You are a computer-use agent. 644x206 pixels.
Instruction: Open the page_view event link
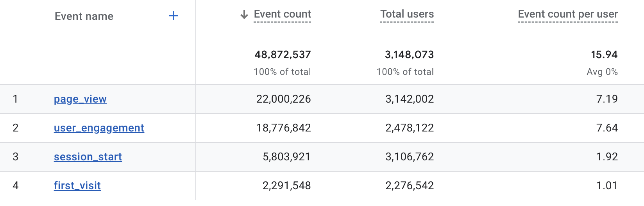80,99
